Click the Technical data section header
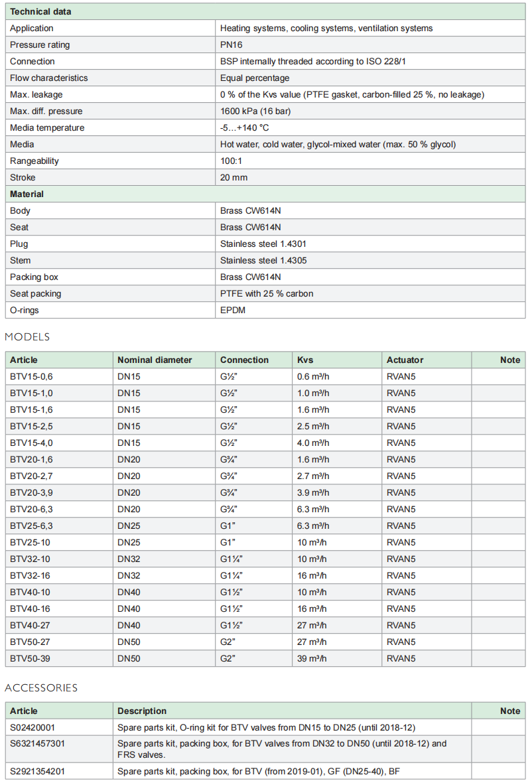Viewport: 532px width, 783px height. (40, 12)
